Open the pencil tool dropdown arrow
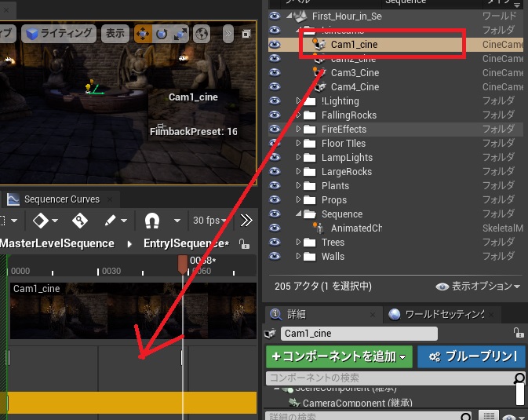This screenshot has height=420, width=528. [x=124, y=221]
